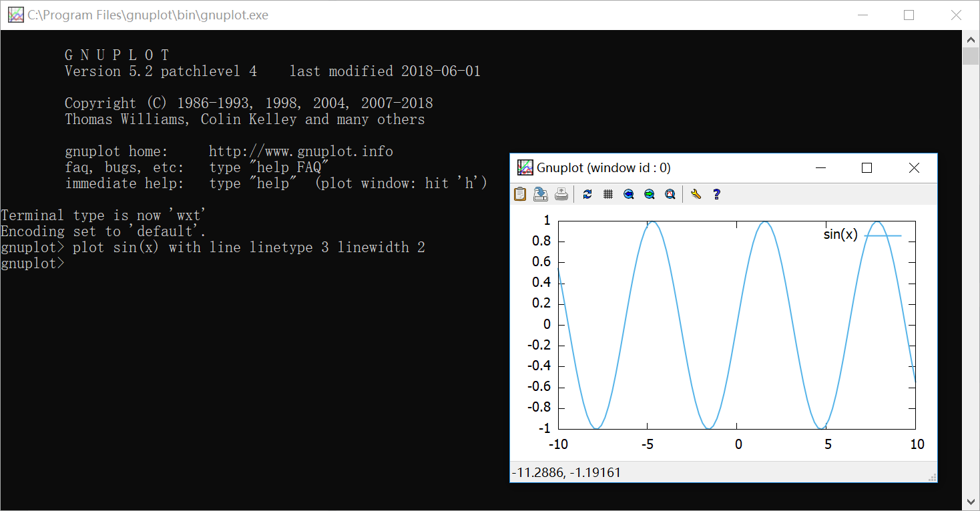Click the plot command line in the console
980x511 pixels.
(213, 247)
